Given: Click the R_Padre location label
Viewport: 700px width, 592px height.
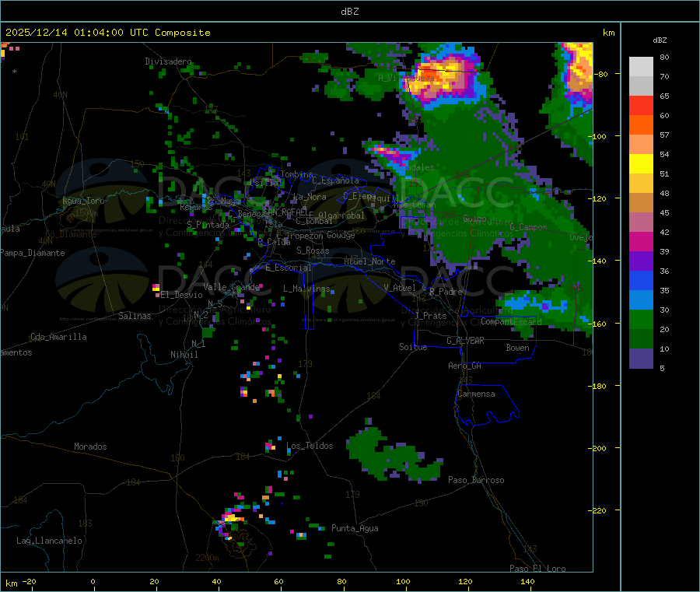Looking at the screenshot, I should pos(446,292).
